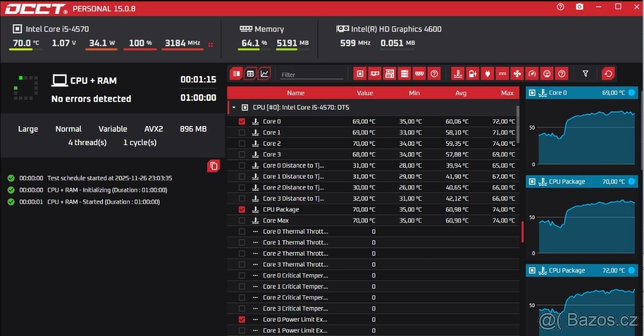Screen dimensions: 644x336
Task: Take a screenshot with the camera icon
Action: tap(580, 7)
